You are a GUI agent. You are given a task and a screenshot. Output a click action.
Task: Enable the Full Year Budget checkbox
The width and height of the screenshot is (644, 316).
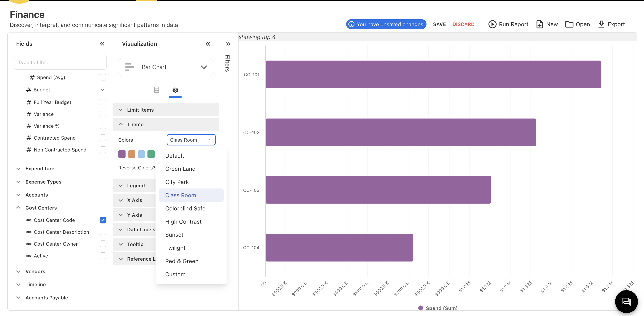(x=103, y=102)
